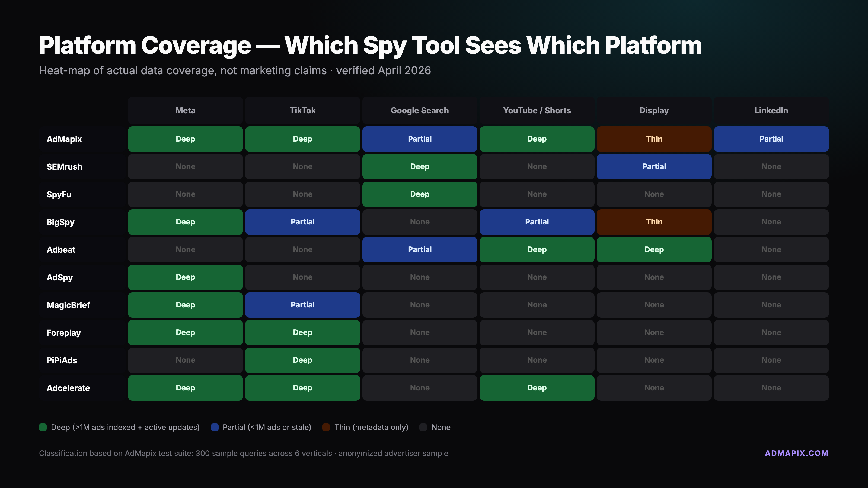Select the Meta column header

pyautogui.click(x=185, y=110)
